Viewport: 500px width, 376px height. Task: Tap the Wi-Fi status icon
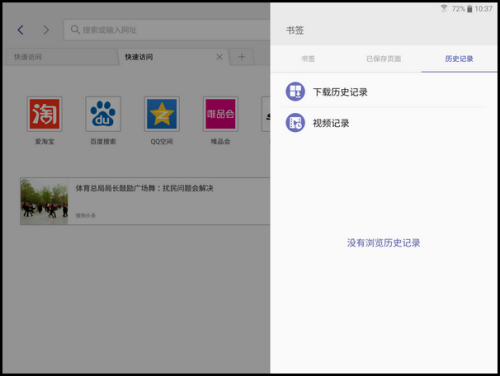(x=444, y=8)
